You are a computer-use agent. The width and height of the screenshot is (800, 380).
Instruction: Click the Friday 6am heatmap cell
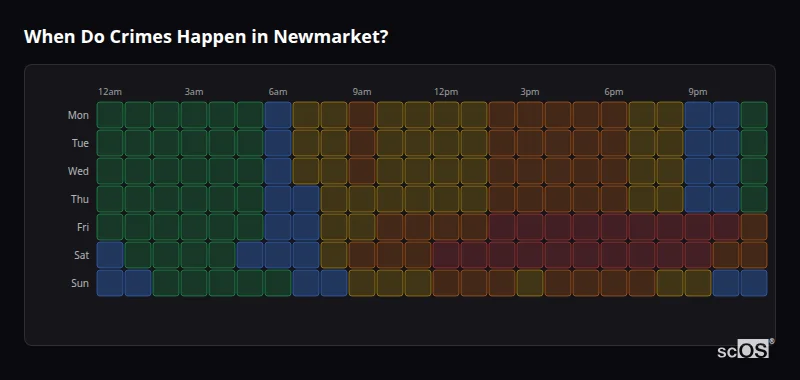coord(278,227)
